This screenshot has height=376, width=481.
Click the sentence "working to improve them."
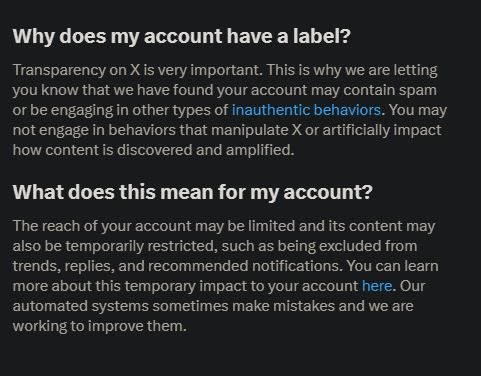[x=100, y=326]
